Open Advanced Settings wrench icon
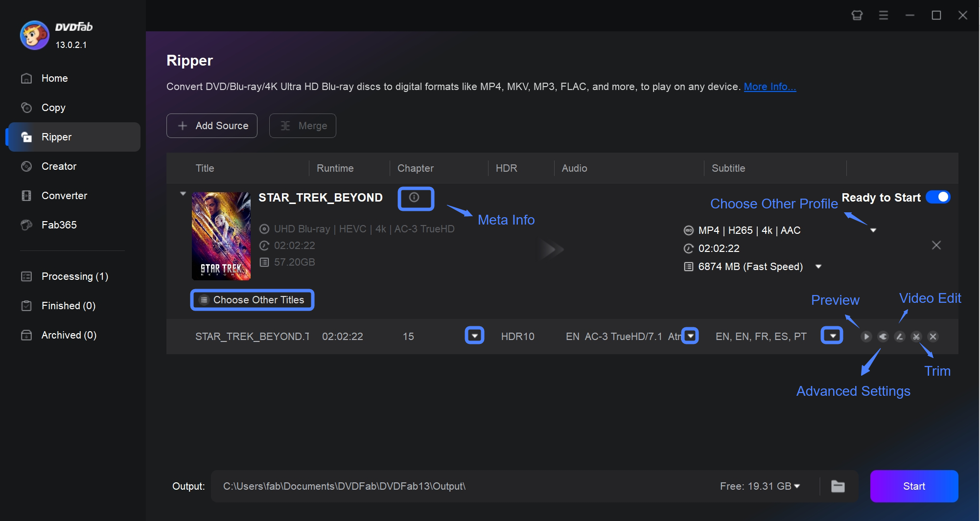This screenshot has width=980, height=521. (883, 337)
